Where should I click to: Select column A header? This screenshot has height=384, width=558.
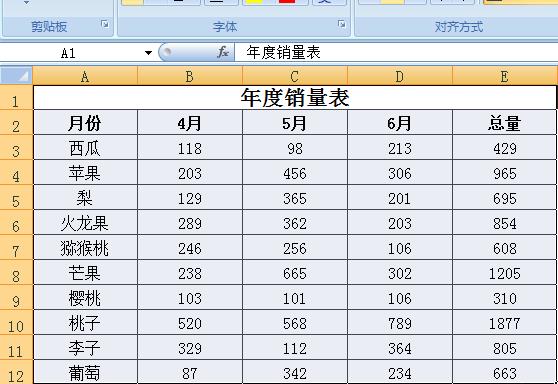pyautogui.click(x=85, y=76)
